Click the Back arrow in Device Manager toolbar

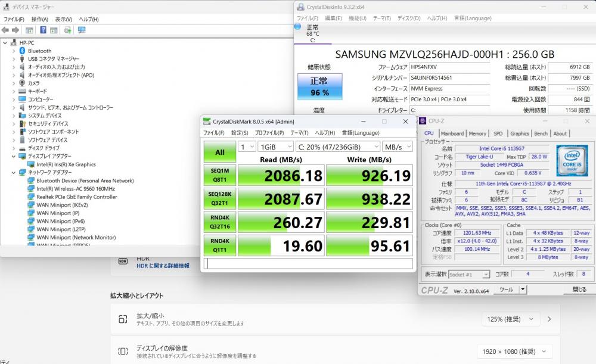[x=5, y=30]
